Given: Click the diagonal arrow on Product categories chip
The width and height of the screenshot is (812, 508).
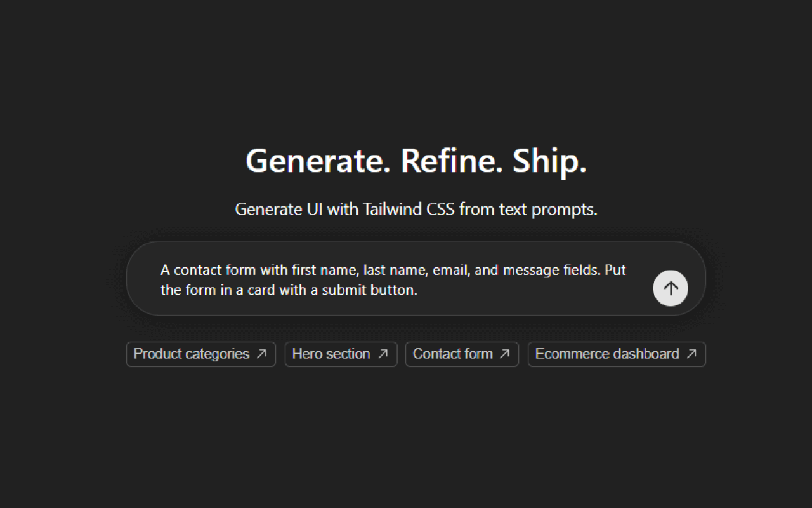Looking at the screenshot, I should tap(262, 354).
